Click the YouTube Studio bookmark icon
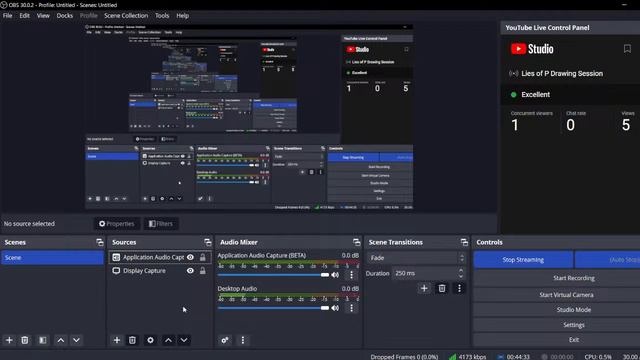 pyautogui.click(x=627, y=49)
